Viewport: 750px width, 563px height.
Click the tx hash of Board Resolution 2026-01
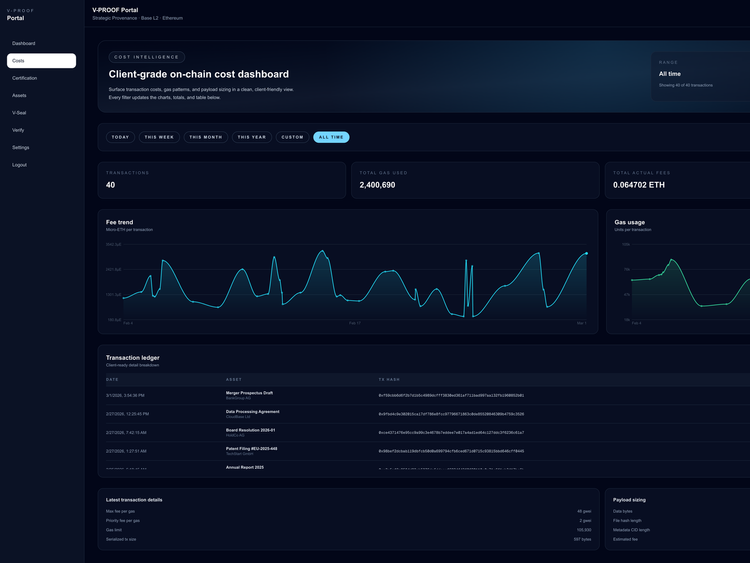point(451,433)
